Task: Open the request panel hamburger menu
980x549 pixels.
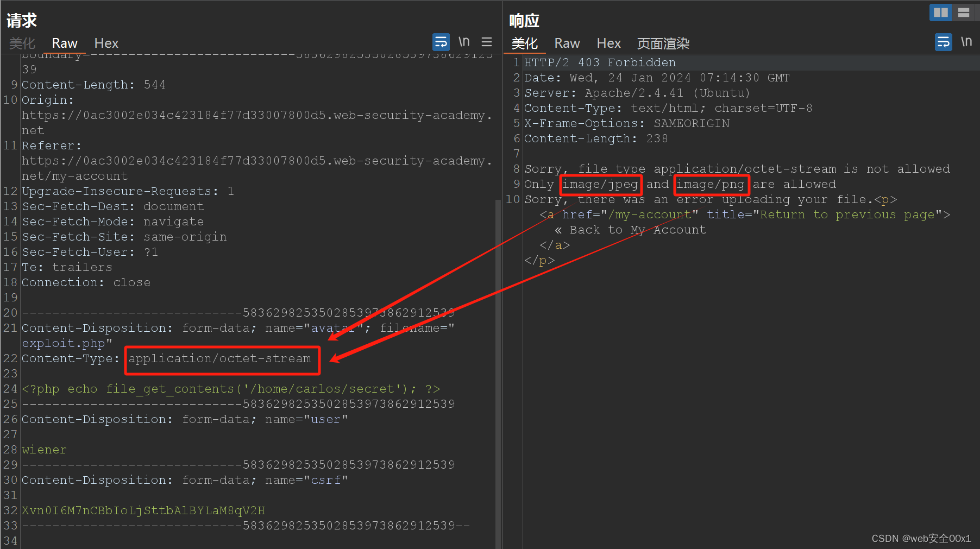Action: click(487, 42)
